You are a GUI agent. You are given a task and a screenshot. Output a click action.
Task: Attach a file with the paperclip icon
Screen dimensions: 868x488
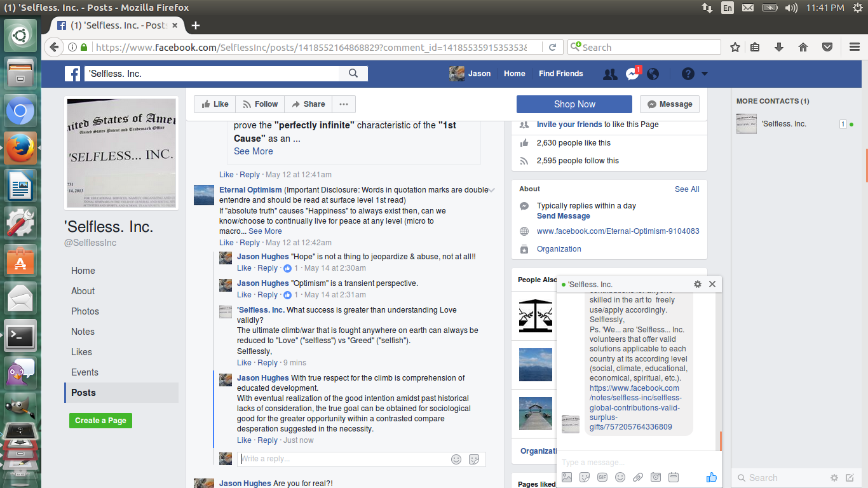click(x=638, y=477)
